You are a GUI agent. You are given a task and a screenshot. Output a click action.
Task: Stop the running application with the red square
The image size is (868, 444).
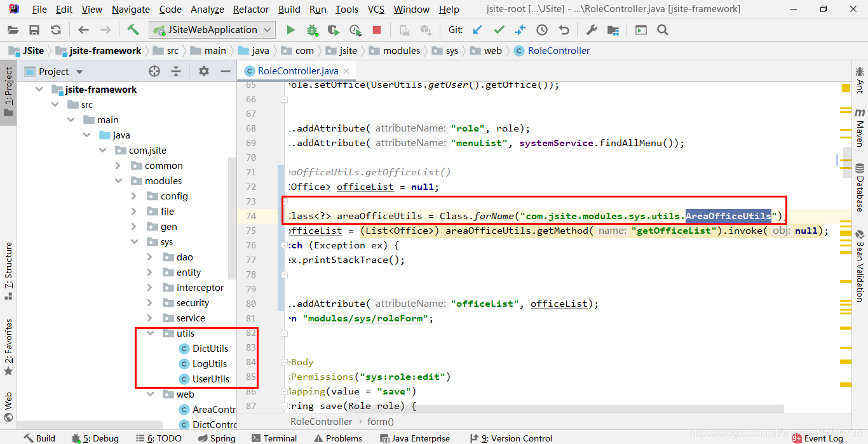pyautogui.click(x=377, y=30)
